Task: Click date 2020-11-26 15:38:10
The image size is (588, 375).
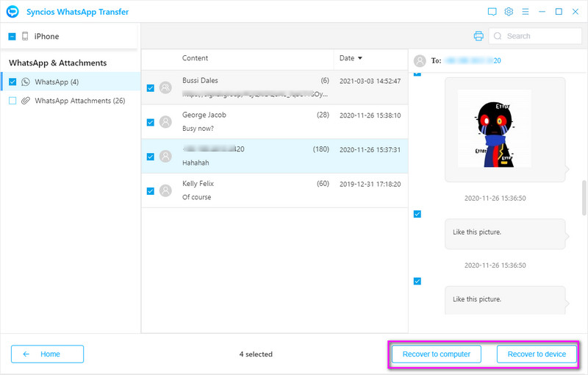Action: (370, 115)
